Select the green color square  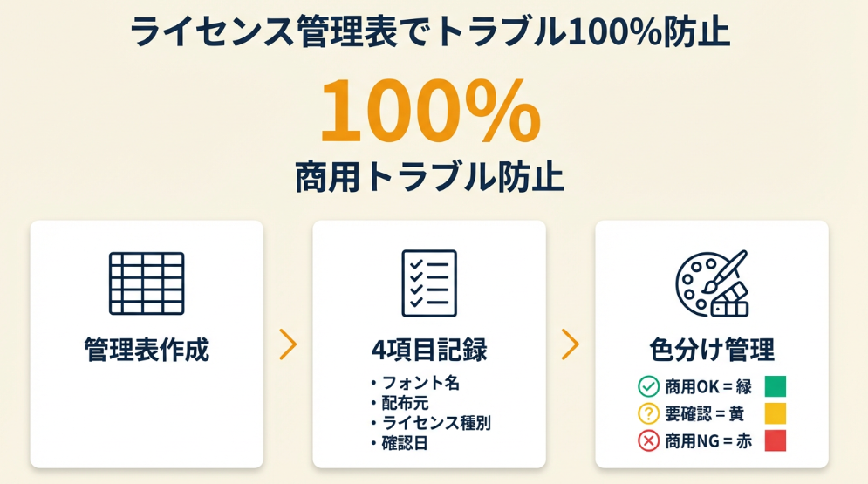tap(775, 386)
